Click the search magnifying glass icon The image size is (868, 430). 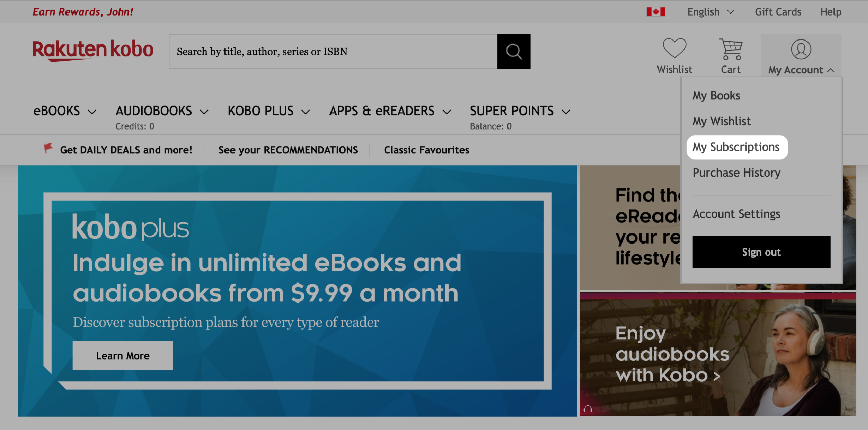tap(513, 52)
